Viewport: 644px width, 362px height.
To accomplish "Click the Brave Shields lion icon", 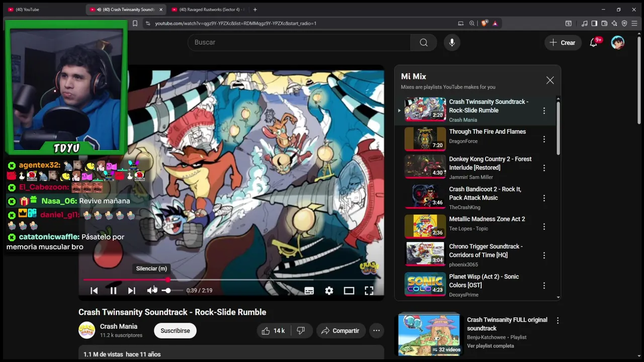I will point(485,23).
